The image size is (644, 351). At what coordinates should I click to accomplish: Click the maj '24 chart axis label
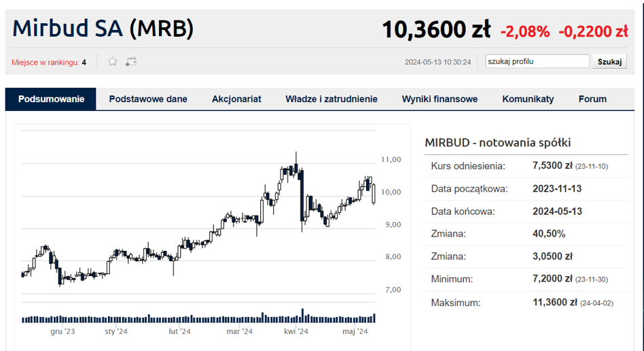(x=355, y=331)
